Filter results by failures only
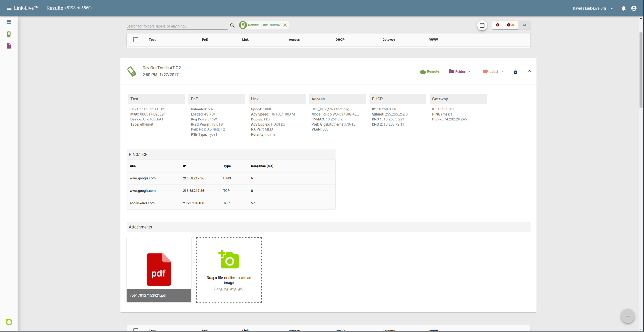The image size is (644, 332). point(497,25)
